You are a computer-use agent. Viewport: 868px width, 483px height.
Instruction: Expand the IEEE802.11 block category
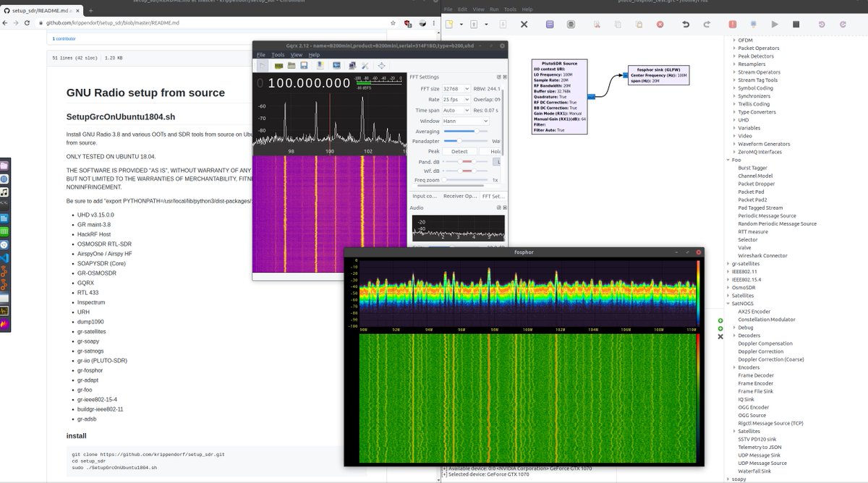click(728, 272)
